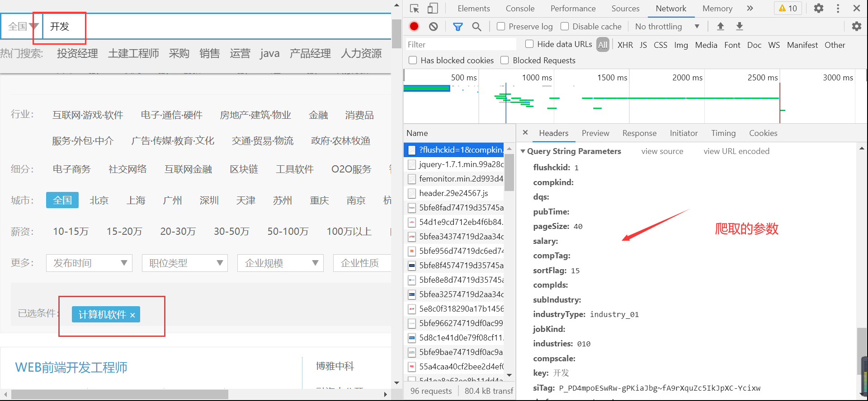
Task: Activate the inspect element picker icon
Action: tap(414, 9)
